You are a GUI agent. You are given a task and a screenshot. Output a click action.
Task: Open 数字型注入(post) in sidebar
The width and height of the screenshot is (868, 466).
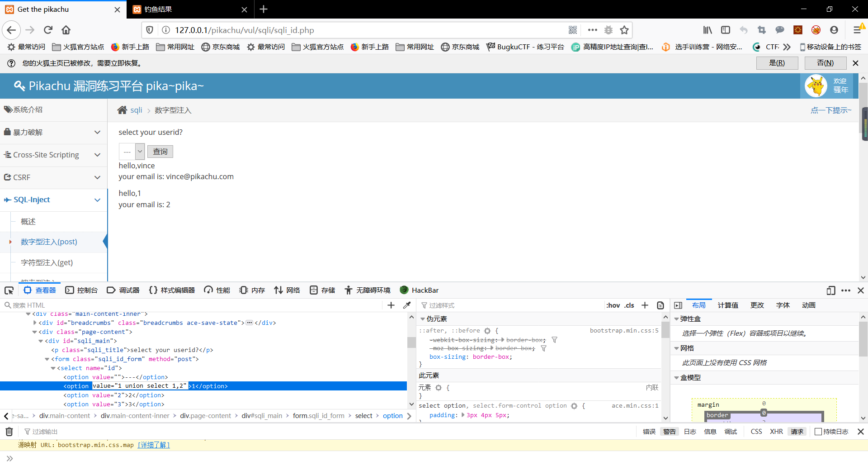click(49, 242)
